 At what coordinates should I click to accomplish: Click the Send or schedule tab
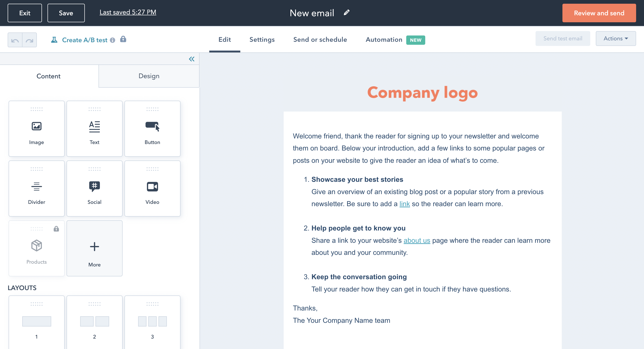[320, 39]
